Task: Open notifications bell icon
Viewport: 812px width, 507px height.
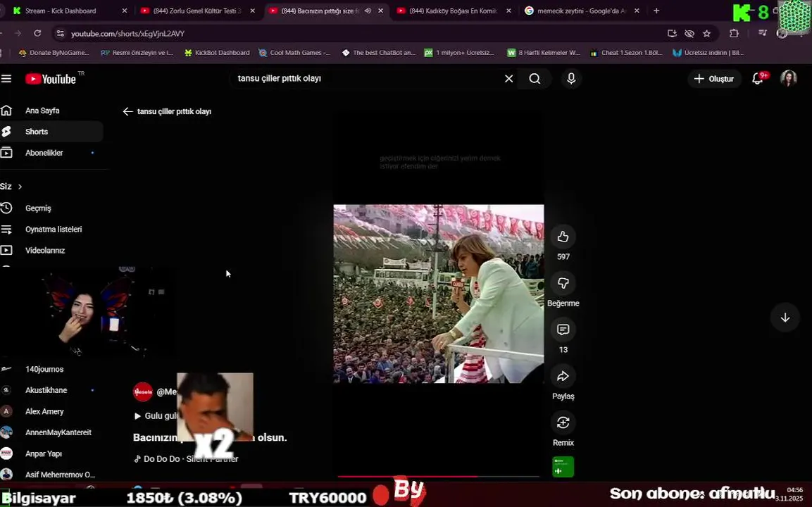Action: pyautogui.click(x=758, y=79)
